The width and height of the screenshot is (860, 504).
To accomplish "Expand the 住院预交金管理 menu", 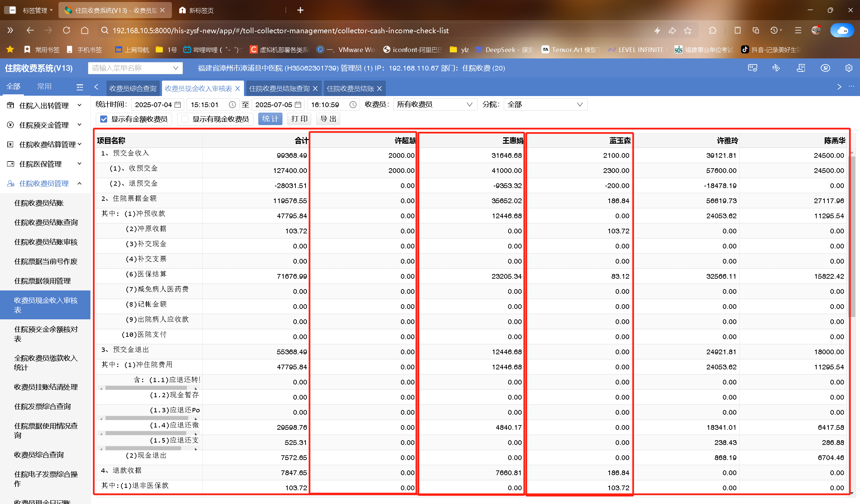I will coord(45,125).
